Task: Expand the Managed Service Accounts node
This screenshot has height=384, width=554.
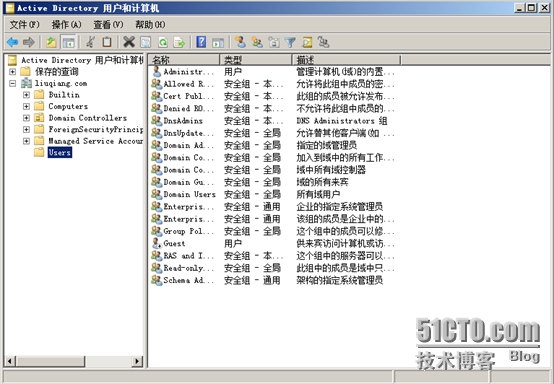Action: 26,141
